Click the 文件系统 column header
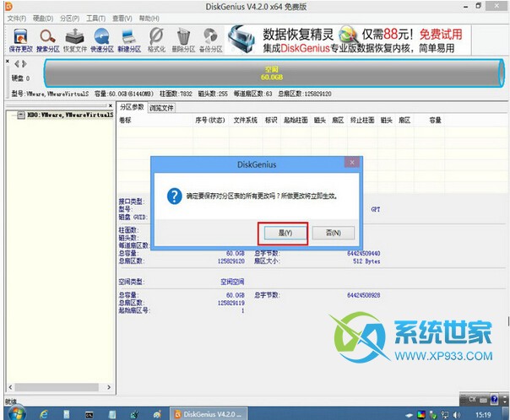 click(245, 121)
